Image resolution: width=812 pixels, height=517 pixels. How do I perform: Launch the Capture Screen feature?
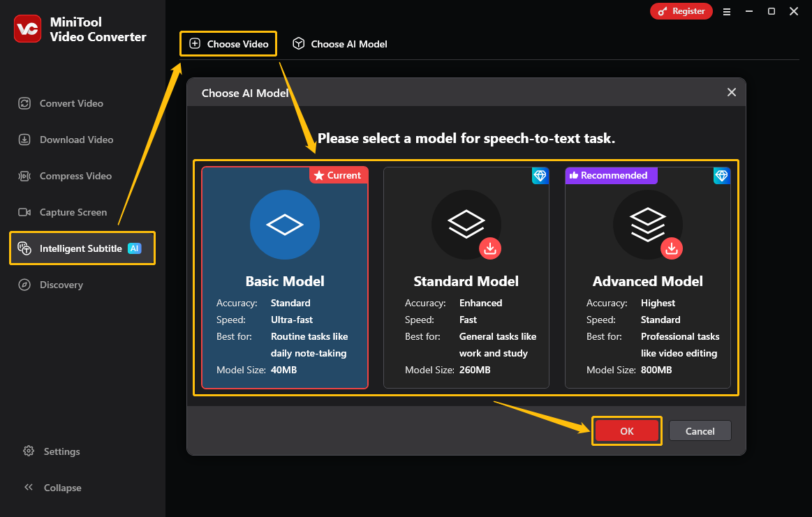coord(73,212)
